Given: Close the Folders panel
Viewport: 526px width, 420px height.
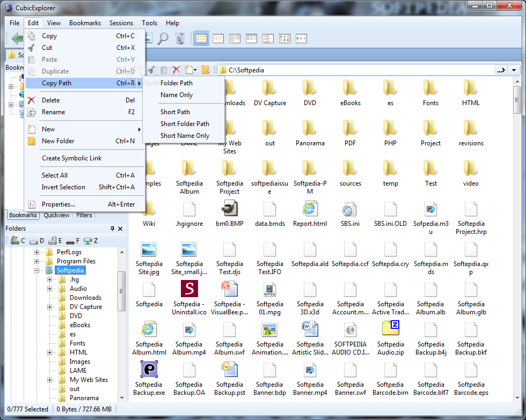Looking at the screenshot, I should 120,229.
